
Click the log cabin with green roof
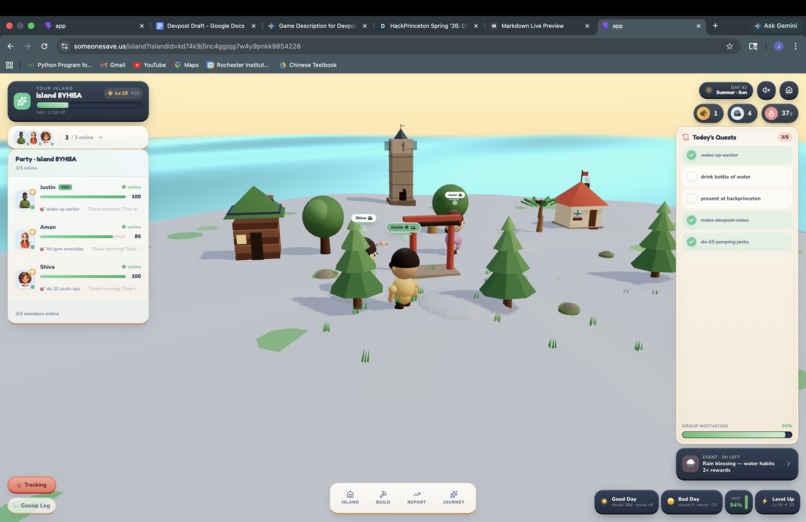point(255,224)
